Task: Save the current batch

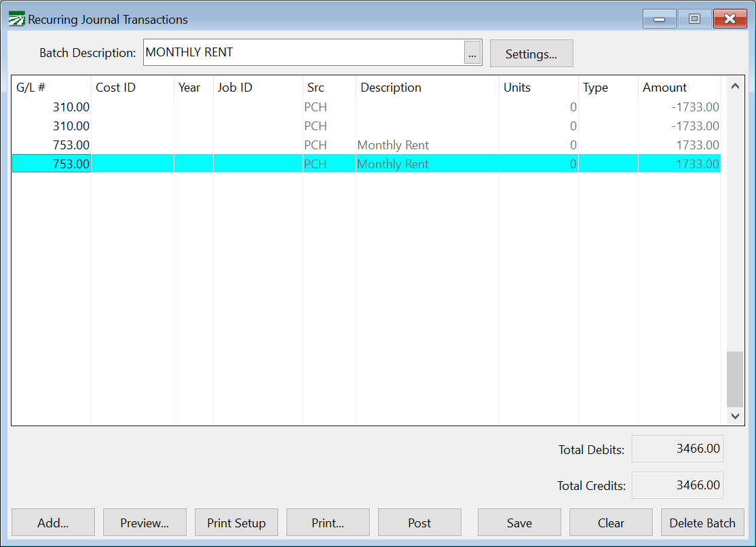Action: [x=519, y=523]
